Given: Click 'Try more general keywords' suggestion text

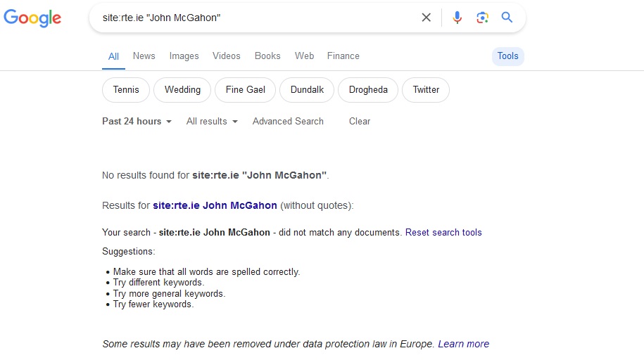Looking at the screenshot, I should click(169, 294).
